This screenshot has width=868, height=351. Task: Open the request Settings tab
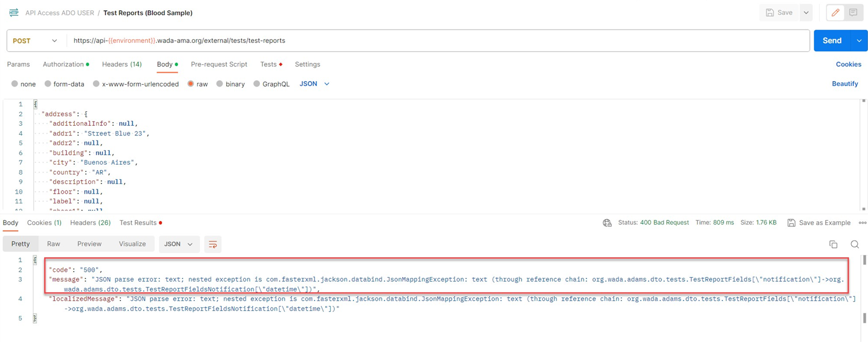click(x=307, y=64)
